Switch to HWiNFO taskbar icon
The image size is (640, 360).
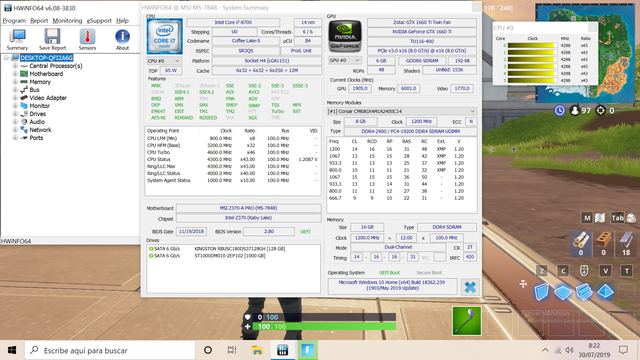(282, 350)
